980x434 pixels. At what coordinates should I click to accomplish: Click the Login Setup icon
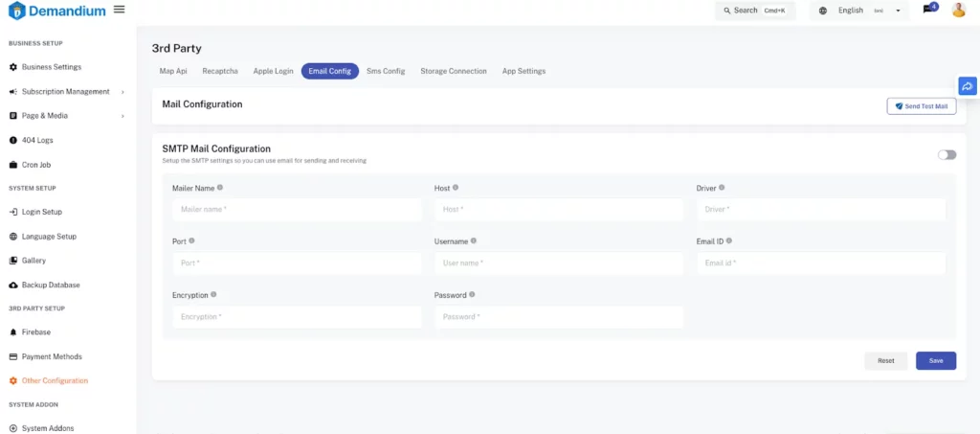point(13,212)
